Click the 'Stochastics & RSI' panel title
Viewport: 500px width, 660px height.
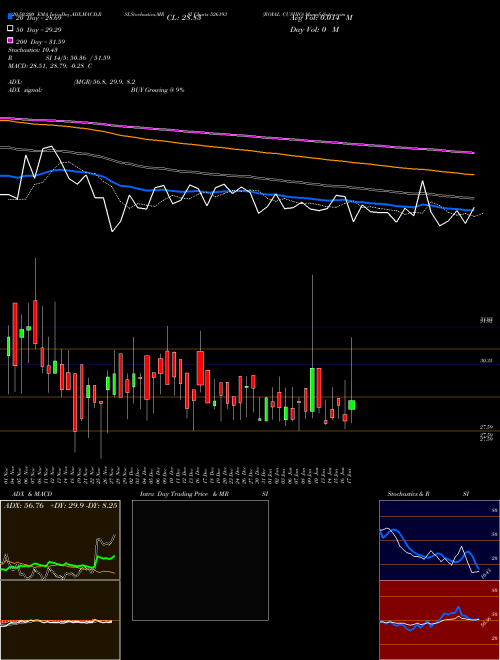428,494
